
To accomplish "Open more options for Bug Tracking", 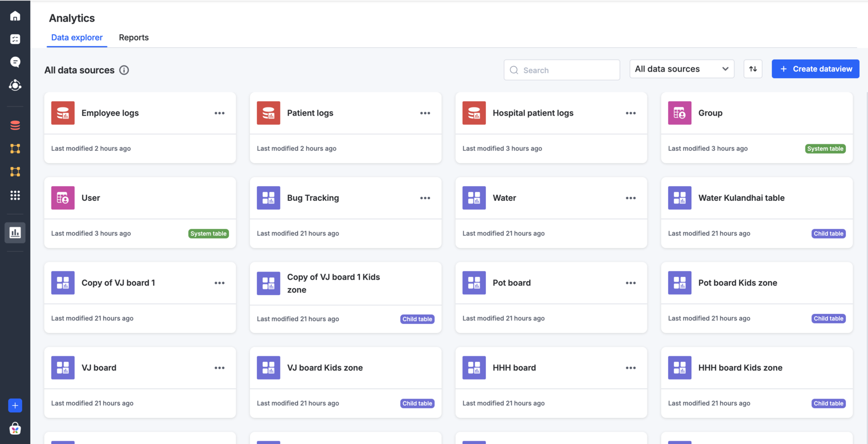I will coord(425,198).
